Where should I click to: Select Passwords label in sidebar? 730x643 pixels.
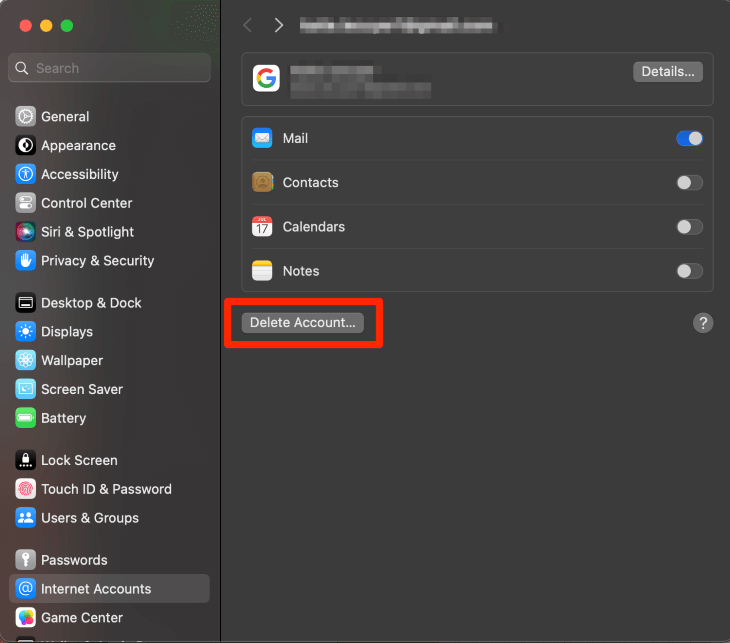[x=74, y=560]
